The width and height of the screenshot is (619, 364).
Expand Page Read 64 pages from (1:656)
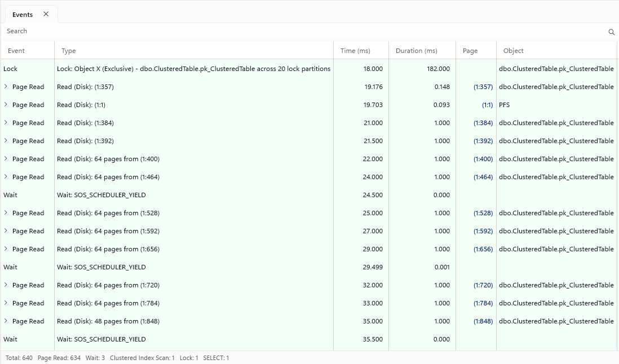(6, 249)
